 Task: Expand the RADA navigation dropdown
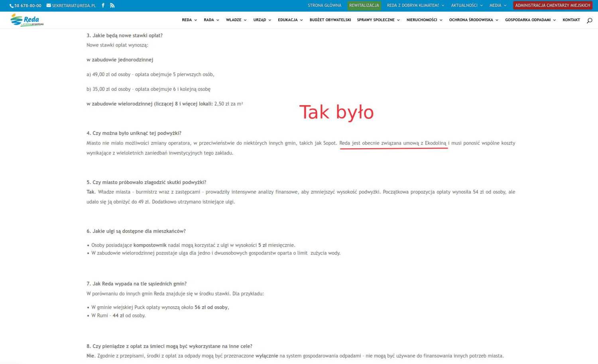(211, 20)
